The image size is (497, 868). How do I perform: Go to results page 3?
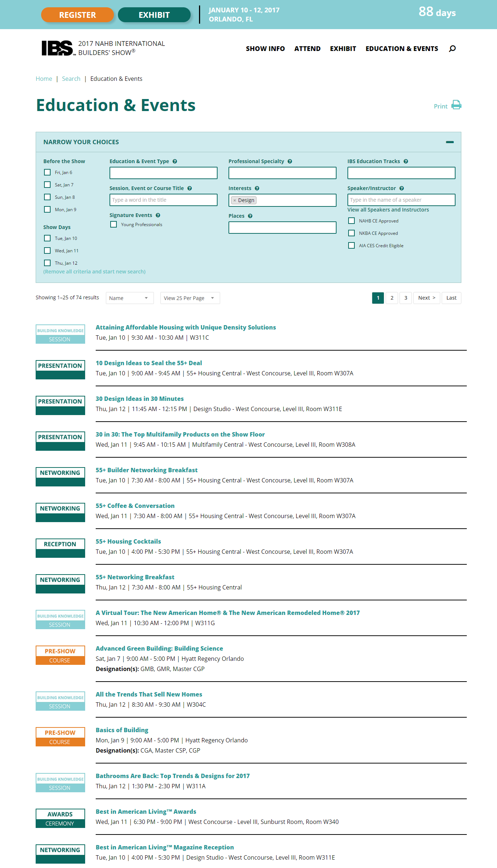(x=406, y=298)
